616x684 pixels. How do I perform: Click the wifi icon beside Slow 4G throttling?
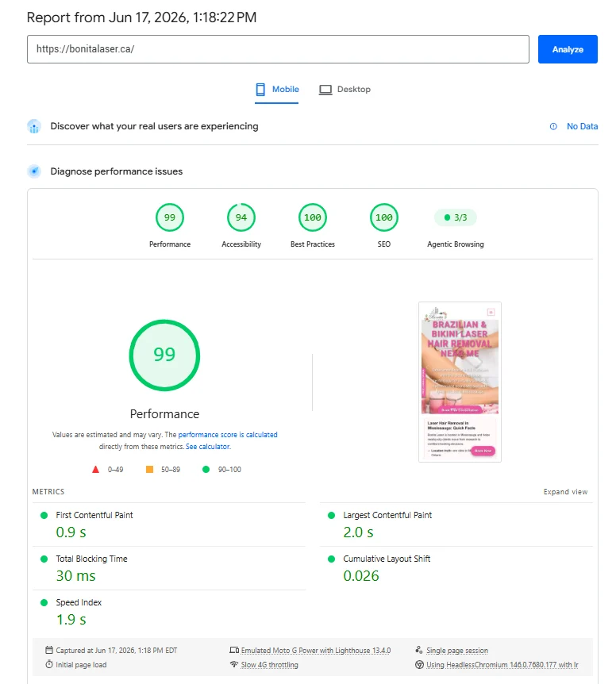[x=234, y=664]
